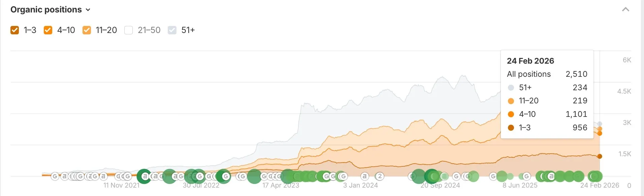Enable the 21–50 positions checkbox
The height and width of the screenshot is (196, 644).
(x=128, y=30)
